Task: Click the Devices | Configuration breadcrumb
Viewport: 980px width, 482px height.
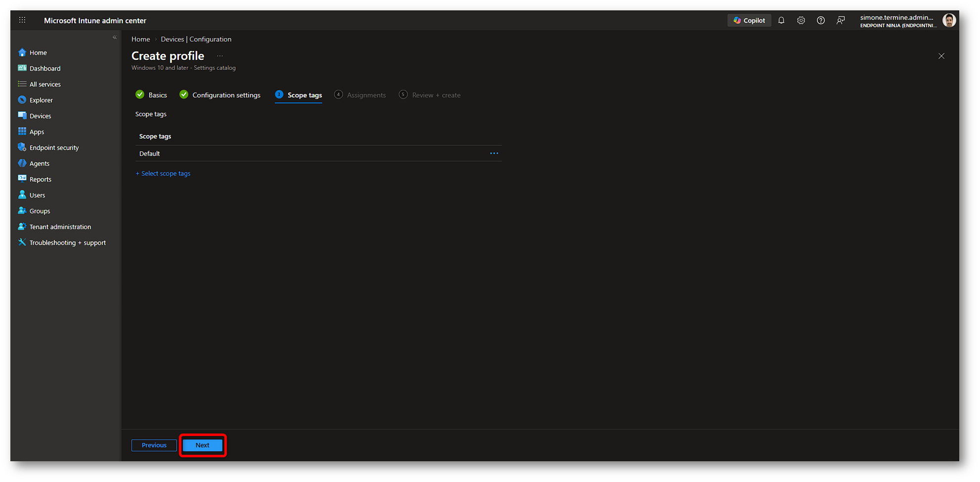Action: [196, 39]
